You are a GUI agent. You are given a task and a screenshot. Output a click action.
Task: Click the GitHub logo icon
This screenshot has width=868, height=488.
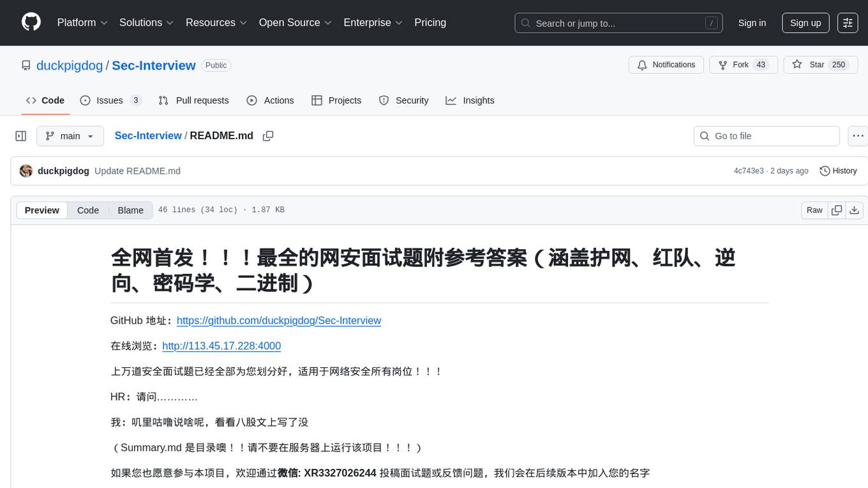pos(31,22)
